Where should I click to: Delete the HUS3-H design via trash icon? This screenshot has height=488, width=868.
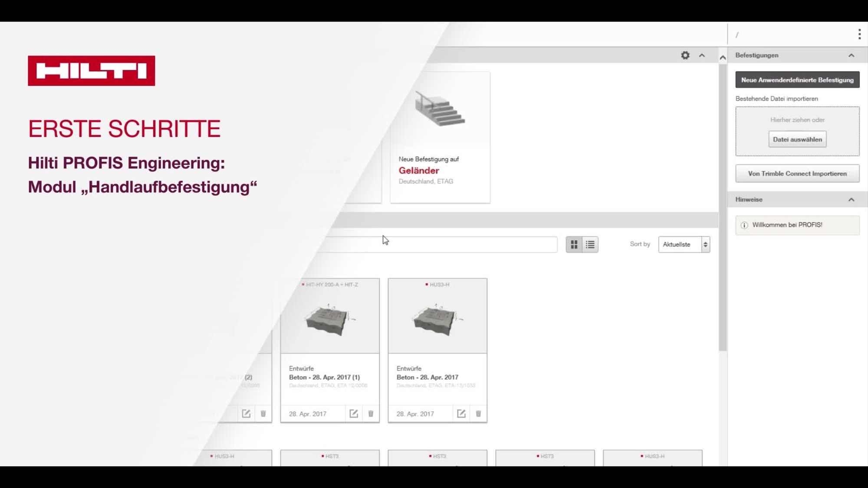coord(478,413)
